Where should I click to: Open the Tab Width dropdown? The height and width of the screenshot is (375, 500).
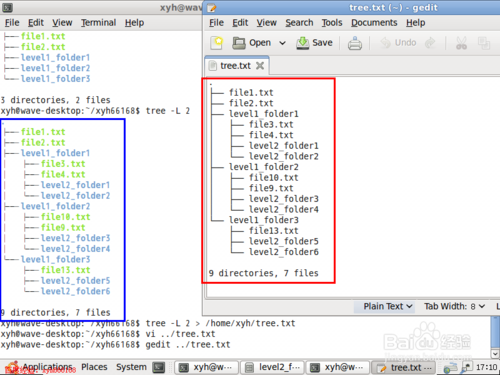point(454,306)
